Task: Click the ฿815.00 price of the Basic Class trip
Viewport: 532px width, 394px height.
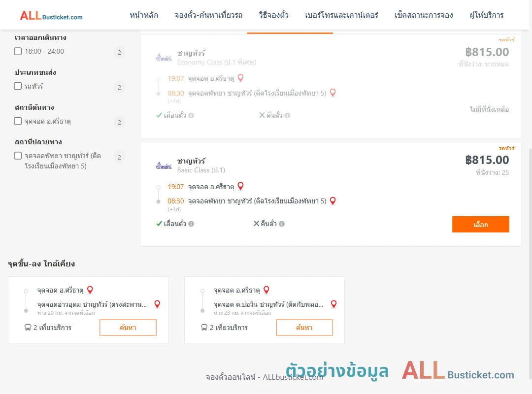Action: (487, 160)
